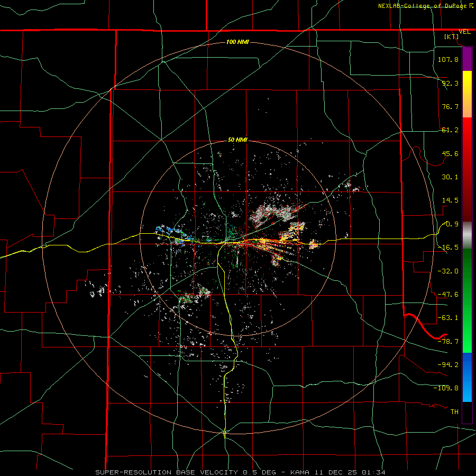
Task: Click the 92.3 legend value
Action: (x=450, y=83)
